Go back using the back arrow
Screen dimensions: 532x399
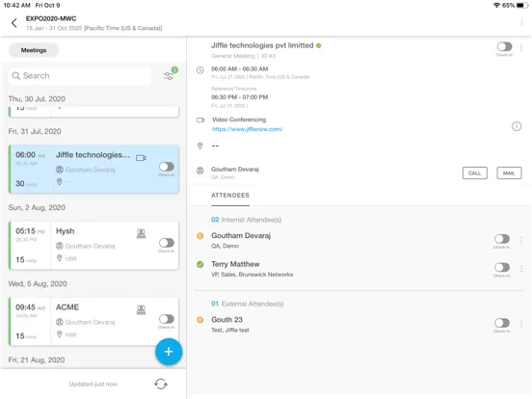[13, 23]
